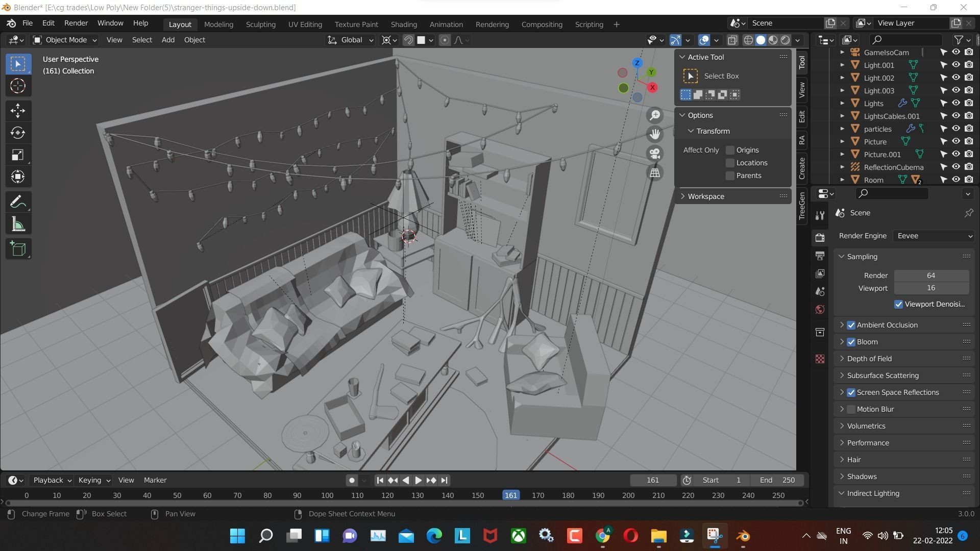
Task: Open the World properties tab icon
Action: pyautogui.click(x=820, y=310)
